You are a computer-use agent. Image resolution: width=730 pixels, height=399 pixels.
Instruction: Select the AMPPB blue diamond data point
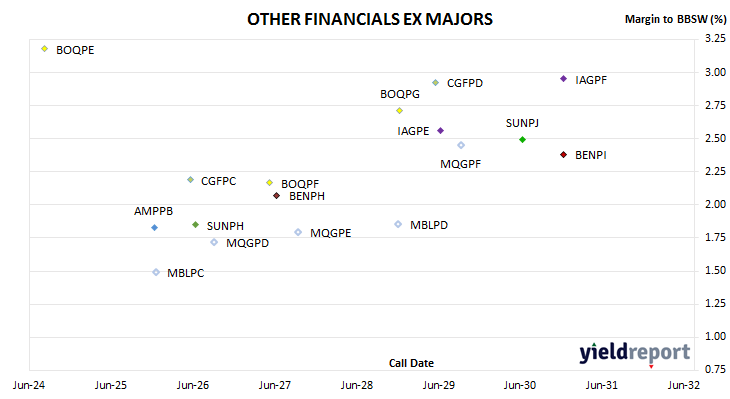tap(155, 227)
